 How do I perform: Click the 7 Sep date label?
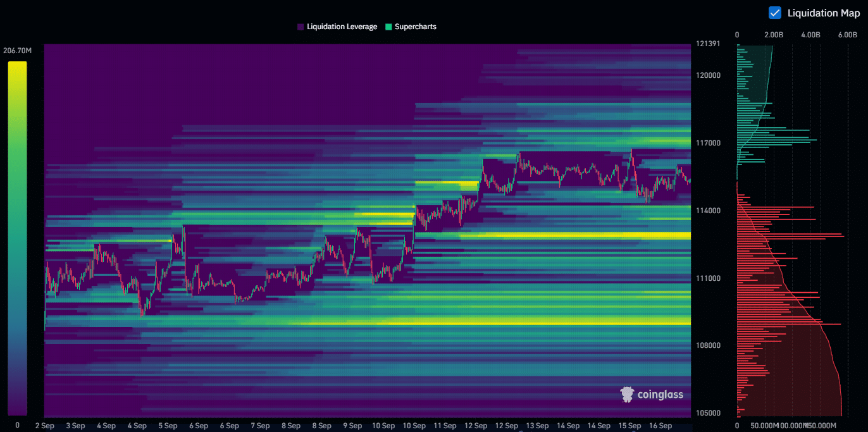[260, 426]
